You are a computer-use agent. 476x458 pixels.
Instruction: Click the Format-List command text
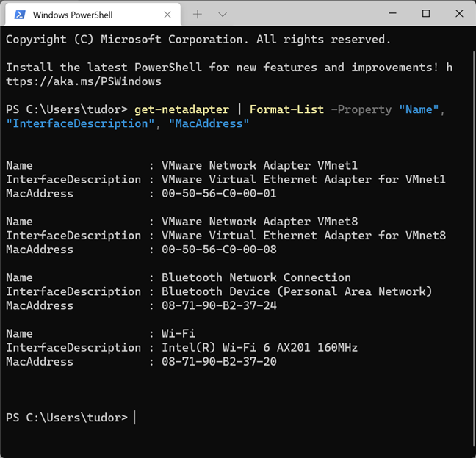286,109
